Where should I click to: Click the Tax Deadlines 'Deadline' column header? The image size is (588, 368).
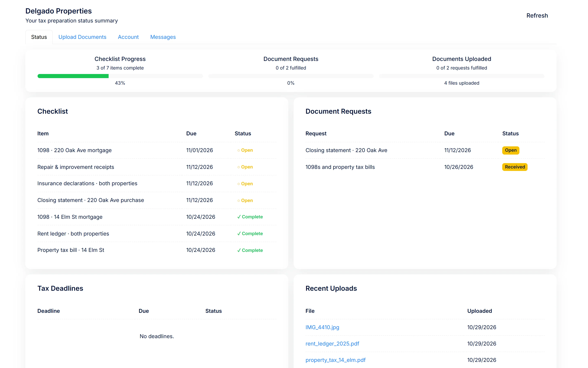coord(49,311)
